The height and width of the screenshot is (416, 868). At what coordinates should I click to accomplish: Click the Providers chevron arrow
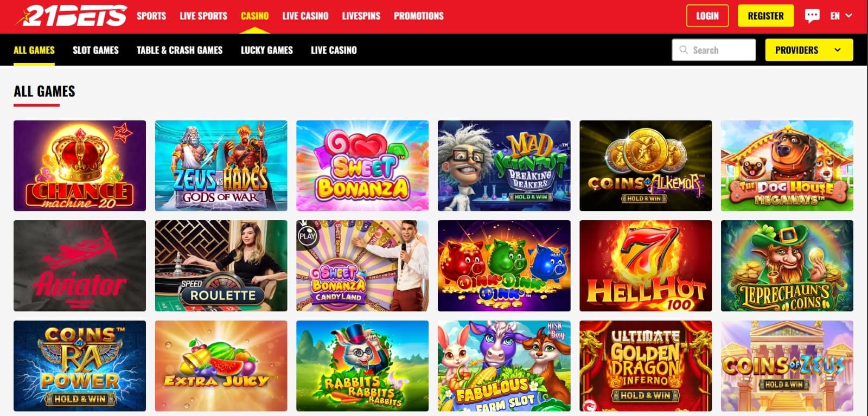click(x=838, y=50)
